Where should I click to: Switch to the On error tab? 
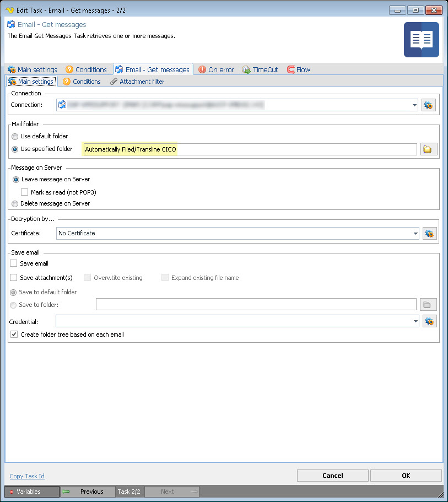(x=216, y=69)
